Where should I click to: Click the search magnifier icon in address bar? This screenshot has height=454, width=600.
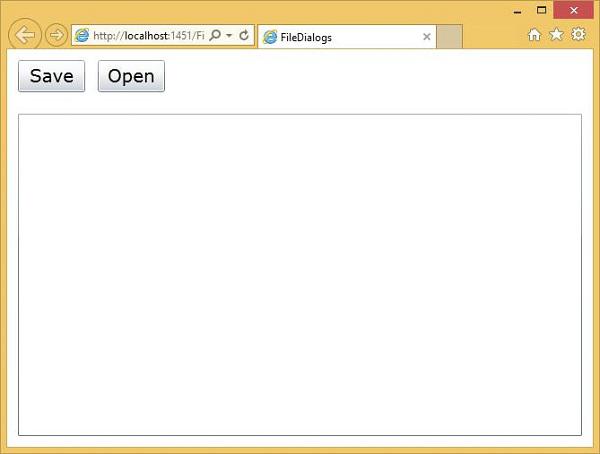coord(215,36)
